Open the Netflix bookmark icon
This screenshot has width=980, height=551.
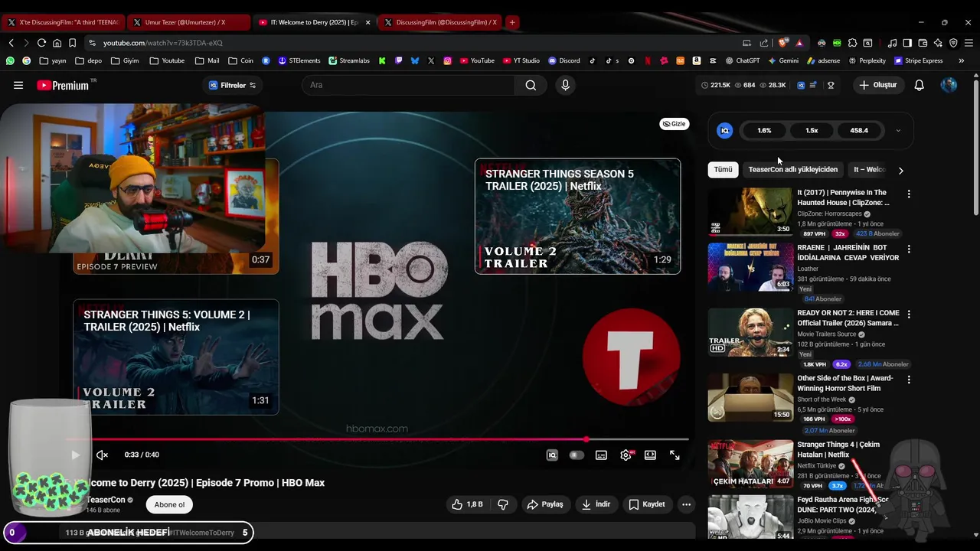648,60
